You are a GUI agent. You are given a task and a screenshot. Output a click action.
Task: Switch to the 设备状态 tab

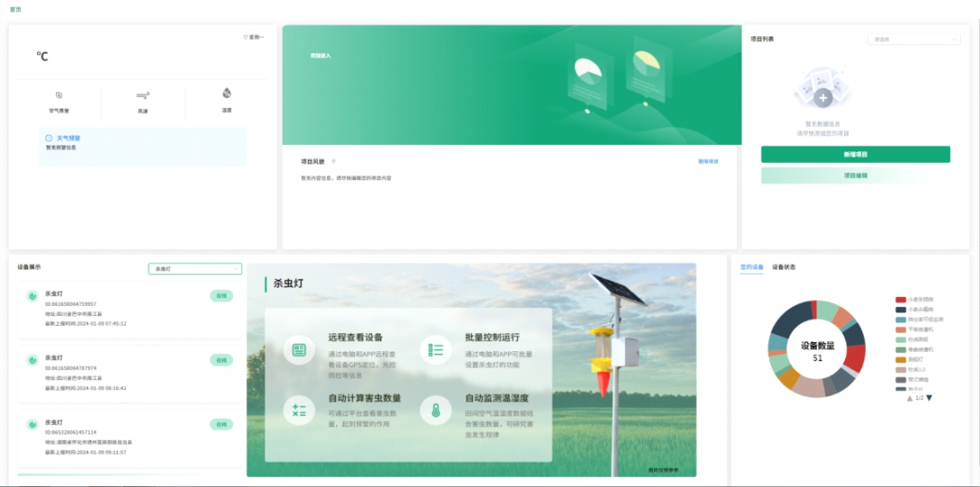click(783, 267)
